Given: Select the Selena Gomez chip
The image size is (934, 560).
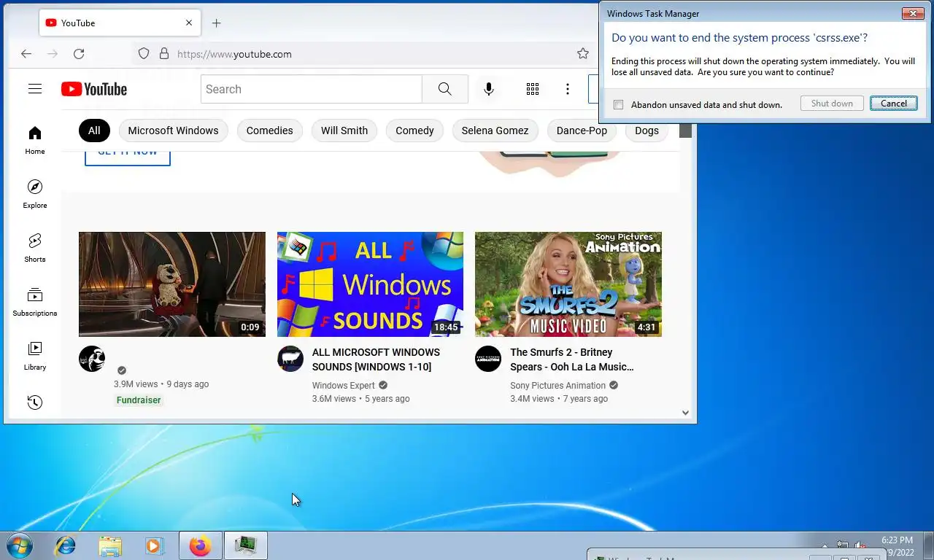Looking at the screenshot, I should click(495, 131).
